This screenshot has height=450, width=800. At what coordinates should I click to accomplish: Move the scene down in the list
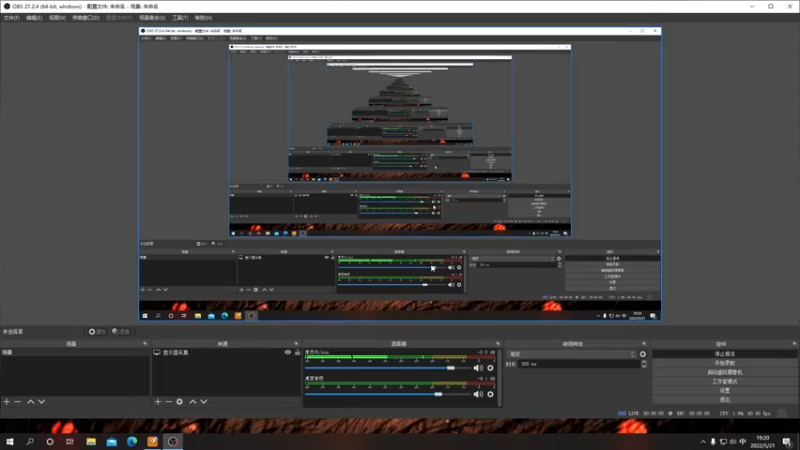[x=41, y=402]
